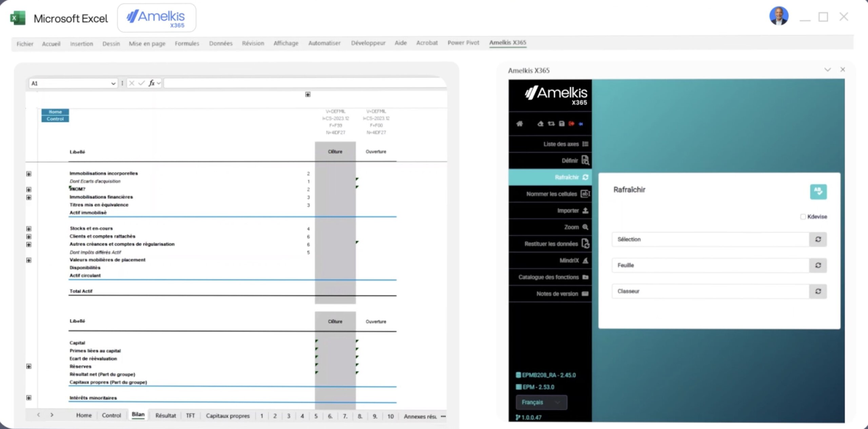This screenshot has height=429, width=868.
Task: Open the Formules ribbon tab
Action: pyautogui.click(x=187, y=43)
